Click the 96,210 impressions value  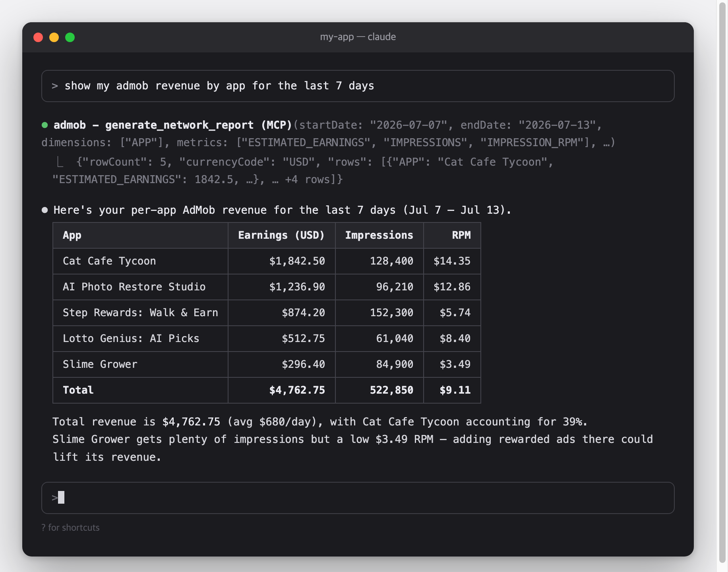tap(395, 287)
